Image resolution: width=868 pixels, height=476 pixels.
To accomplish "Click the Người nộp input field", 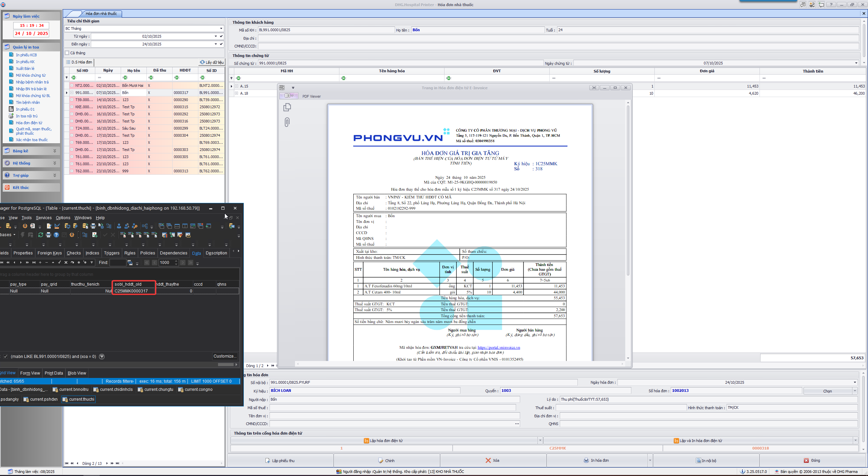I will [394, 399].
